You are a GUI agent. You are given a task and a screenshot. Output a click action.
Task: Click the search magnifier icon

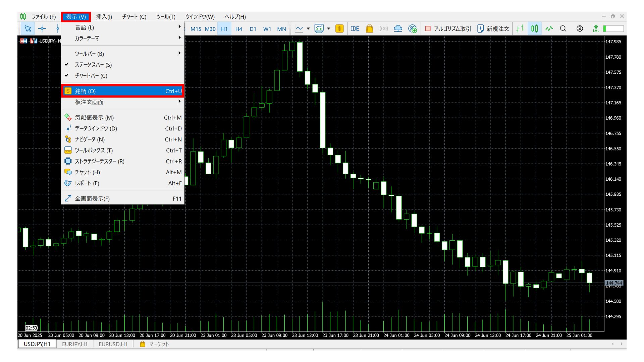point(563,28)
